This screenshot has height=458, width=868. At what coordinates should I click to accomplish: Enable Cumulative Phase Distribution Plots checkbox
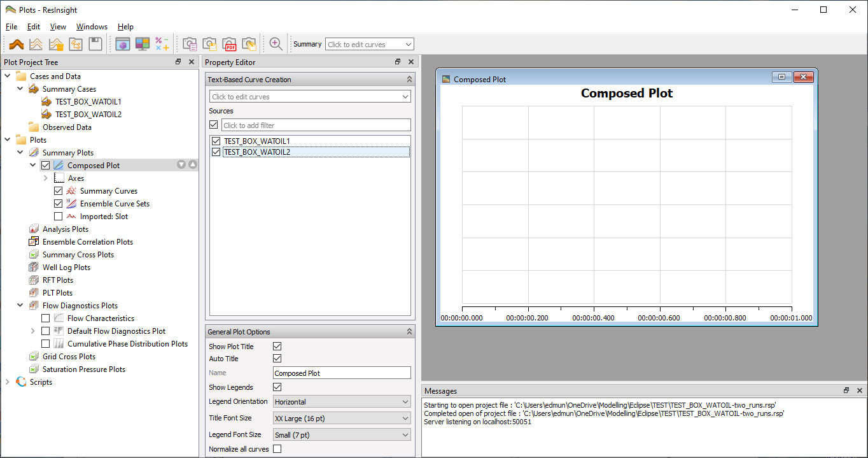[x=45, y=344]
